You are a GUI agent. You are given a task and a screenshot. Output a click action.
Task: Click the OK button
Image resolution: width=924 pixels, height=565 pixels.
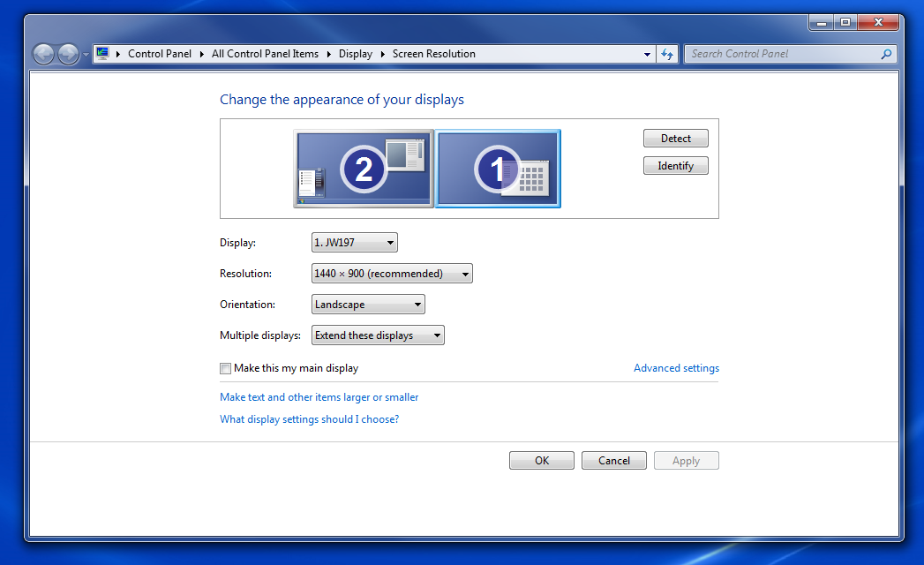pos(542,461)
